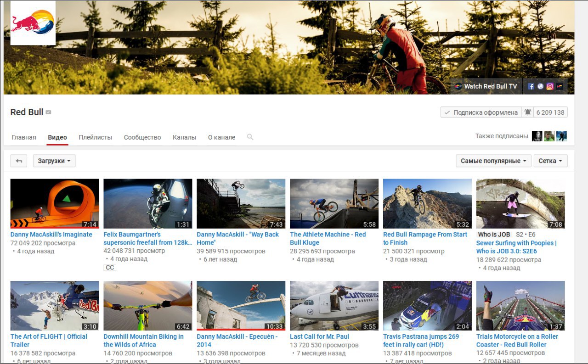Go to the Сообщество tab
Screen dimensions: 588x364
click(142, 137)
